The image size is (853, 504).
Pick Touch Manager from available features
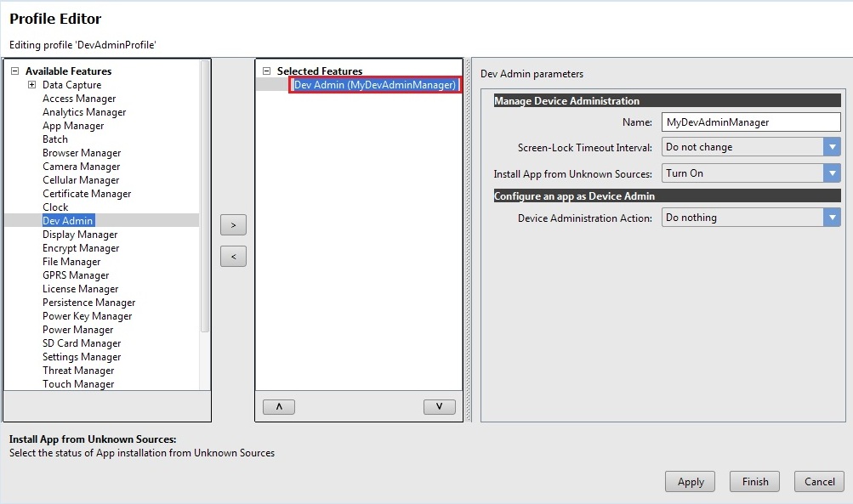pos(78,384)
